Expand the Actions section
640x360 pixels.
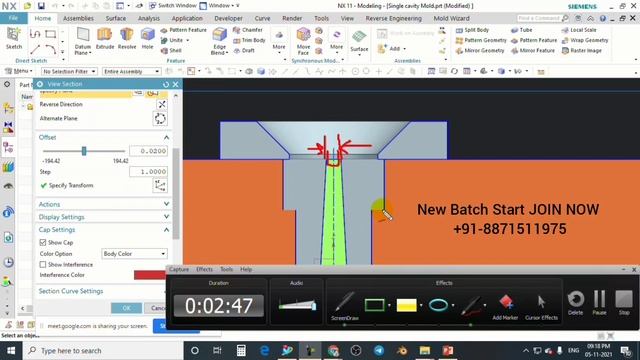click(x=166, y=204)
